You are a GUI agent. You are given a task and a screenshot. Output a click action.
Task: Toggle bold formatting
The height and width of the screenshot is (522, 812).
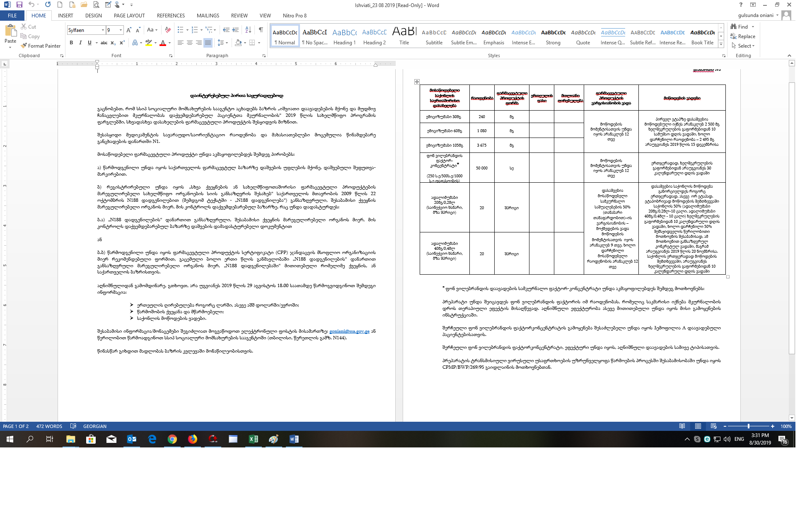(71, 43)
